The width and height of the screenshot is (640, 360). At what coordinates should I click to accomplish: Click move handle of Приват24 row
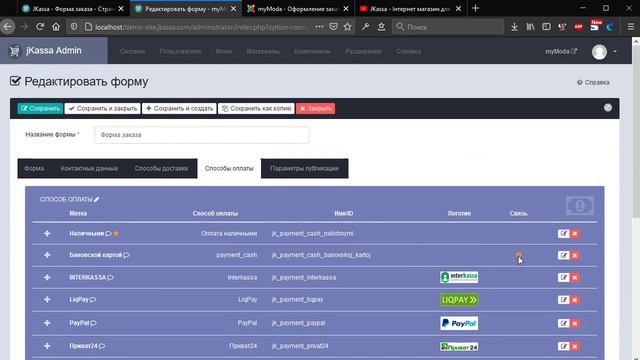click(x=47, y=346)
